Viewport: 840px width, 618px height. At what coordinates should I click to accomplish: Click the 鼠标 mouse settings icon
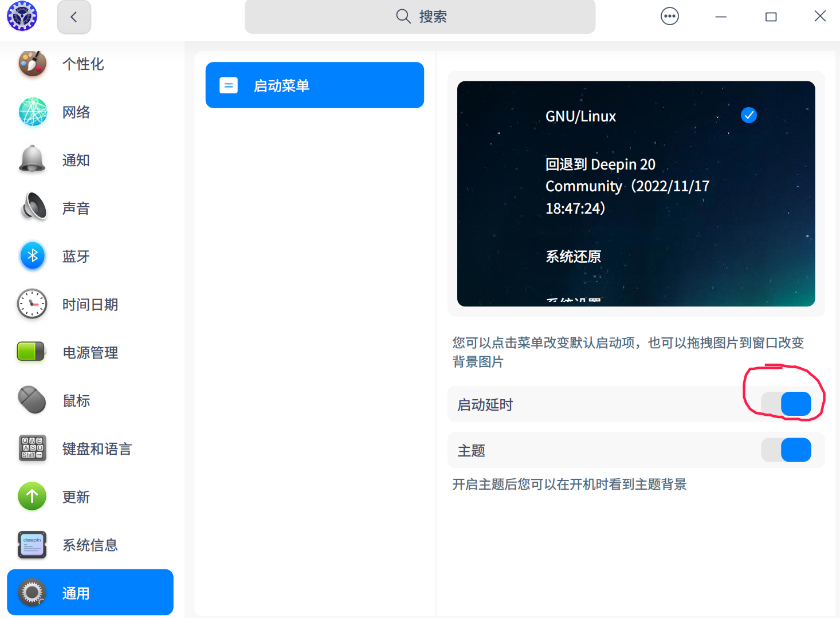[32, 400]
